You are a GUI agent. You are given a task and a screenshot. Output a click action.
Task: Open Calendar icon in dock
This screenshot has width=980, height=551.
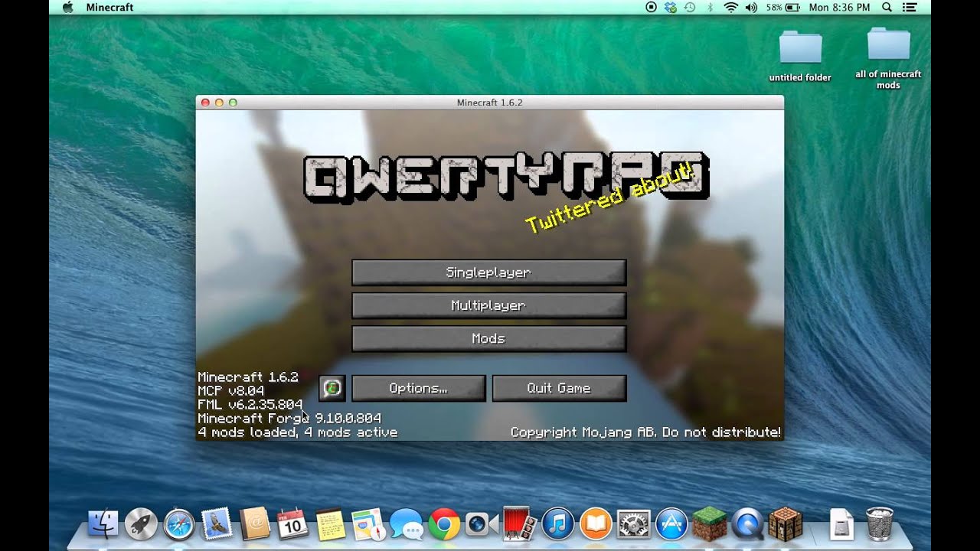[x=292, y=524]
